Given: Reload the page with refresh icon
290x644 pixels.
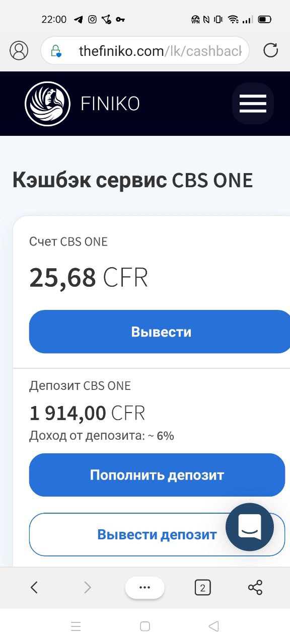Looking at the screenshot, I should point(271,50).
